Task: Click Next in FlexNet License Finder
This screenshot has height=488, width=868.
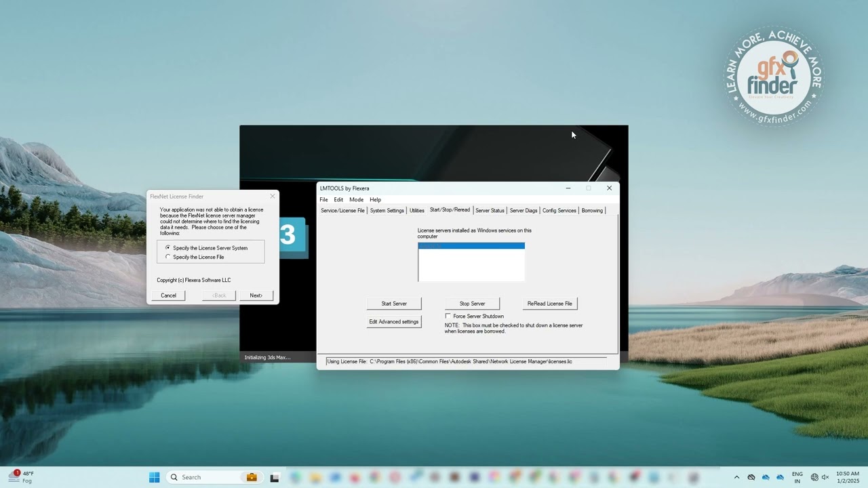Action: point(256,296)
